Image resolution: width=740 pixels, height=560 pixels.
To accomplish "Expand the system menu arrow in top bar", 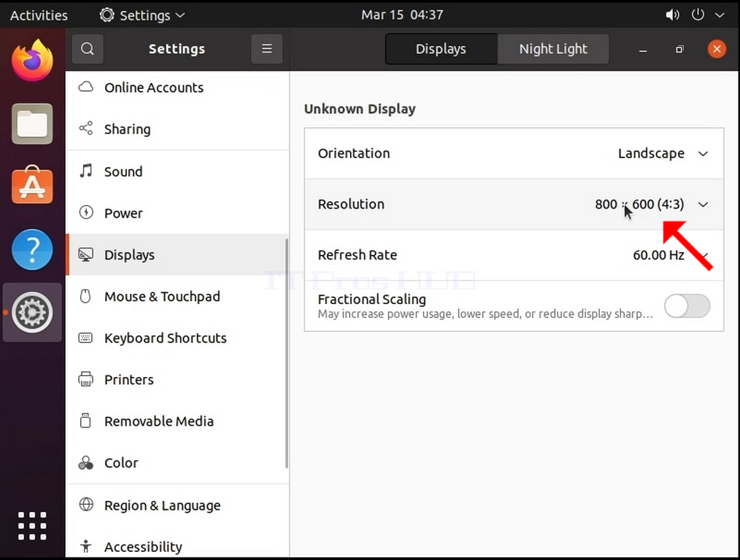I will [x=720, y=15].
